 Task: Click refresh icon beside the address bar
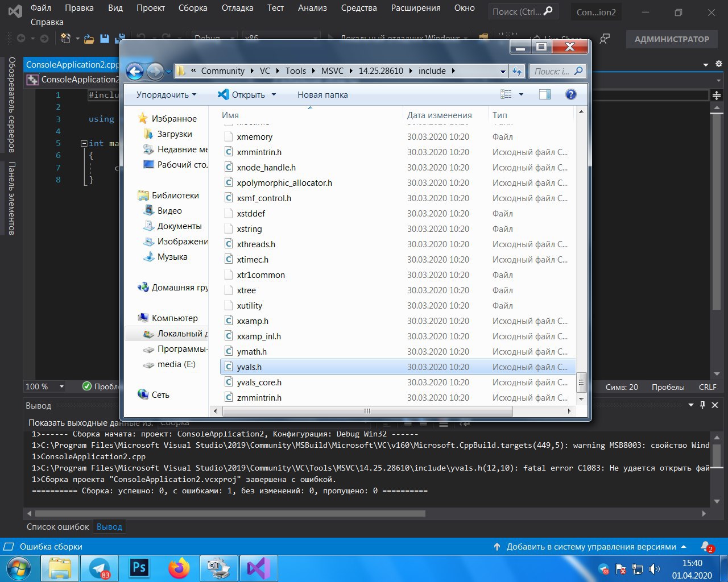tap(517, 71)
